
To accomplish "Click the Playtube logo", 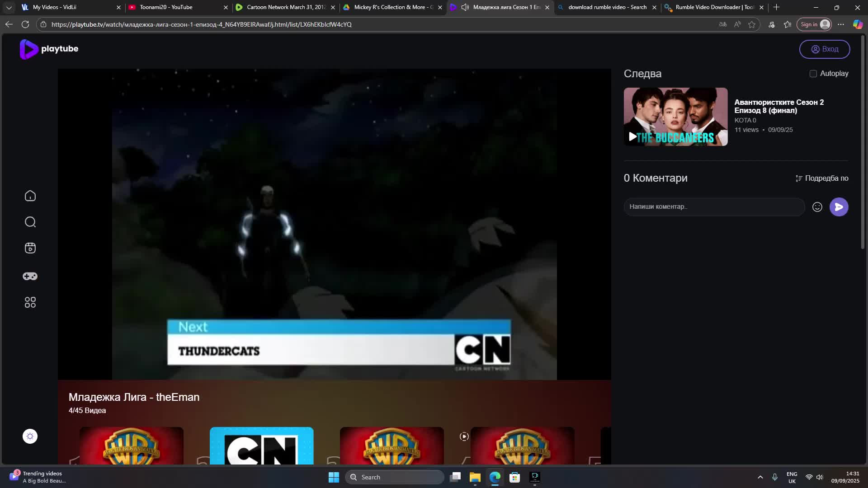I will point(49,49).
